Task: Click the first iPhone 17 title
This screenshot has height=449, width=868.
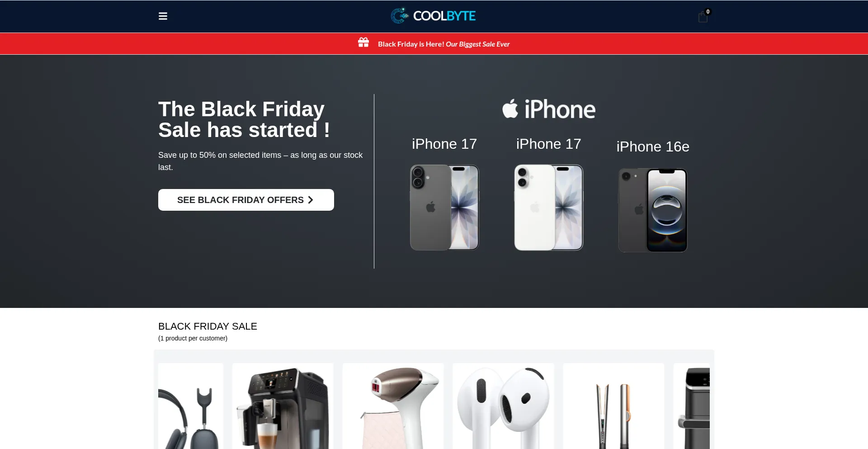Action: (444, 144)
